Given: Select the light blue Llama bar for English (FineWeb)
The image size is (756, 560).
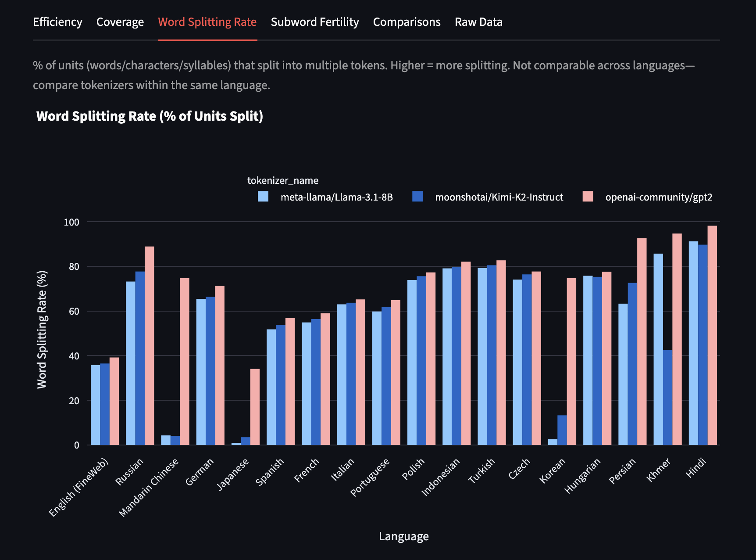Looking at the screenshot, I should coord(95,405).
